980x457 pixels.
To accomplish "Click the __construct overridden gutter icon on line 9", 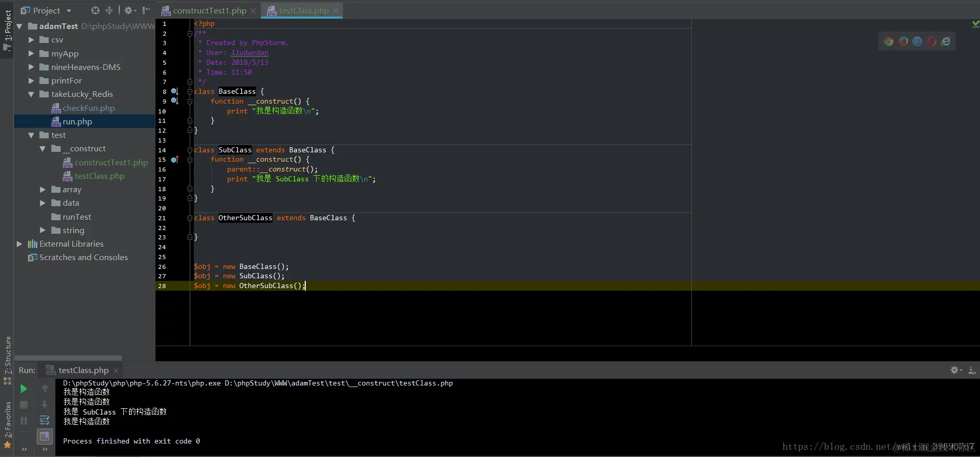I will click(175, 101).
